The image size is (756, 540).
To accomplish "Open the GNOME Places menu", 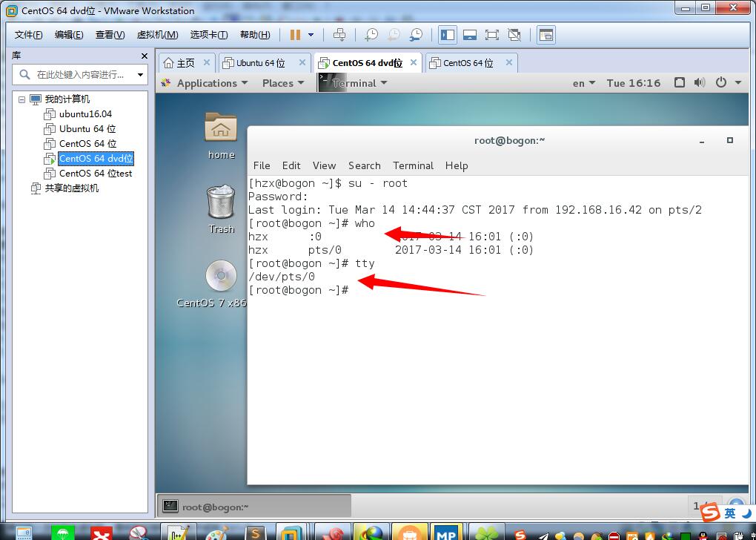I will tap(283, 83).
